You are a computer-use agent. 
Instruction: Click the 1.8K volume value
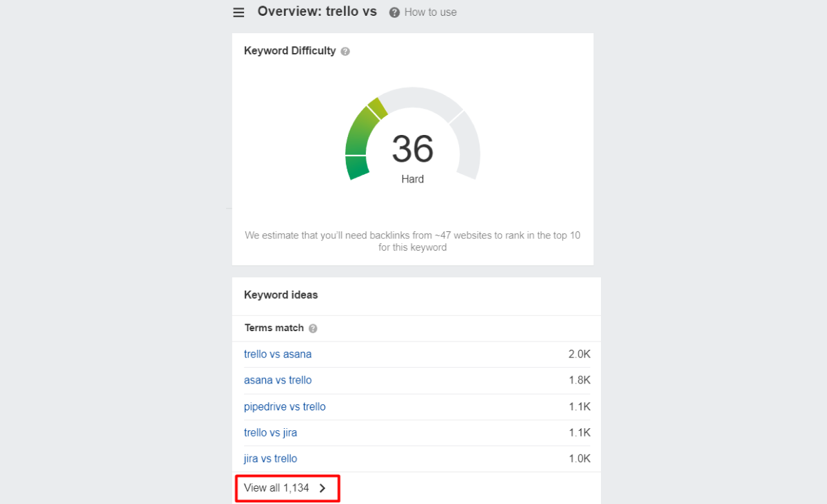580,380
